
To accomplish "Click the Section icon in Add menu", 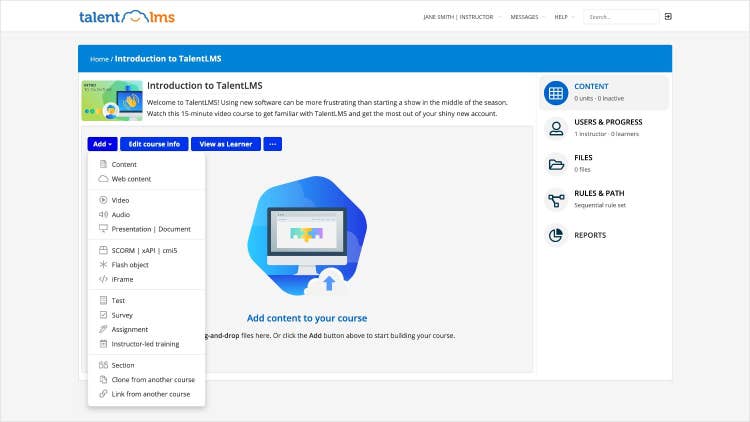I will pos(103,365).
